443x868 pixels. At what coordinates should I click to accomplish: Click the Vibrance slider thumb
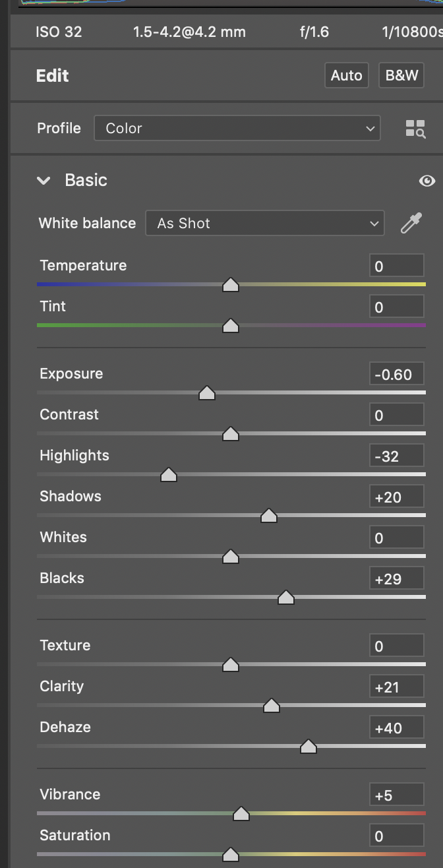tap(241, 814)
